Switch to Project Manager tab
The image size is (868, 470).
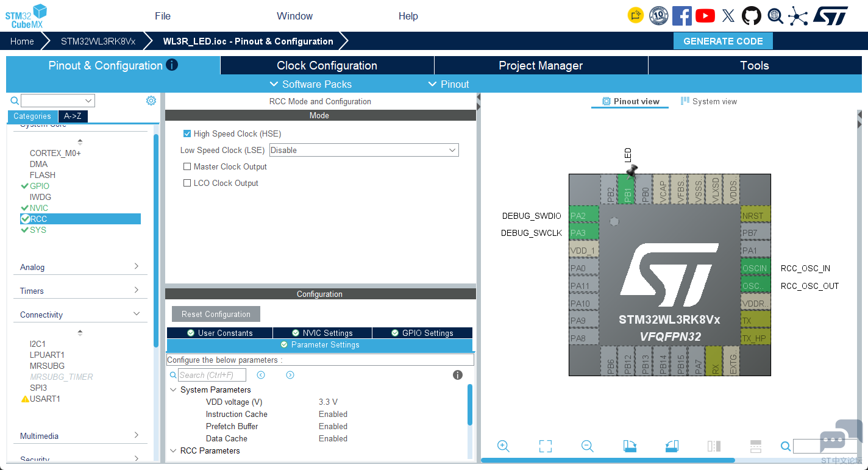click(x=541, y=65)
